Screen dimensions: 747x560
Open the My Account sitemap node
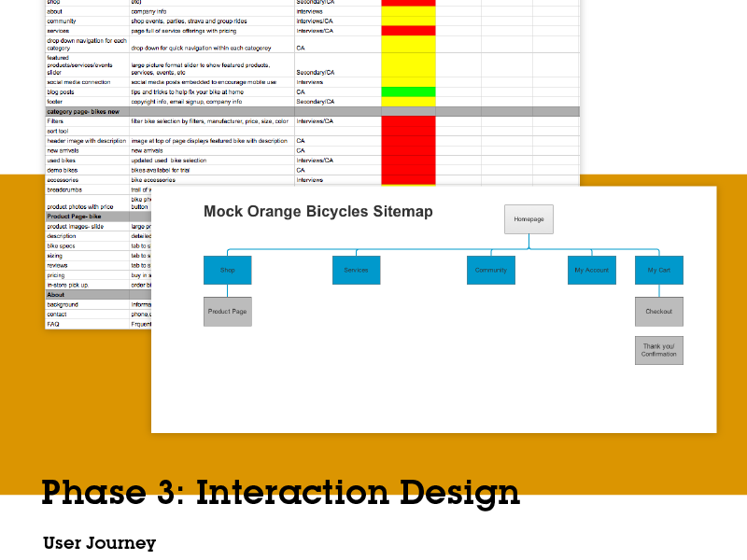click(x=592, y=270)
